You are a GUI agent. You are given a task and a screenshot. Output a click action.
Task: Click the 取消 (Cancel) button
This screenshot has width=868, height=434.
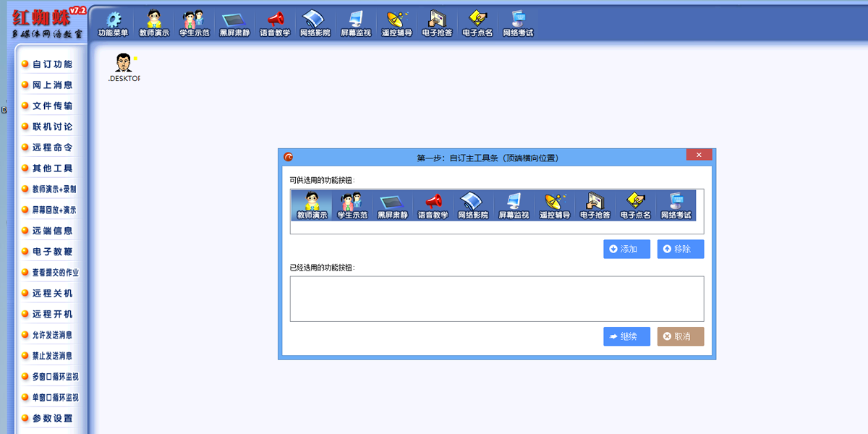680,336
